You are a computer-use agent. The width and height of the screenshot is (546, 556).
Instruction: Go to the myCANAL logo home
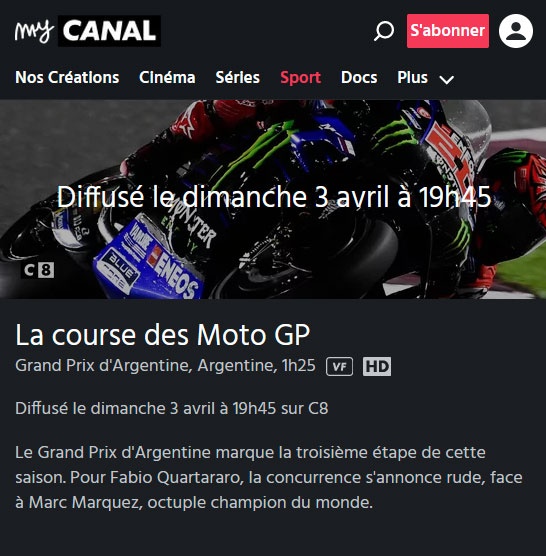pyautogui.click(x=88, y=31)
